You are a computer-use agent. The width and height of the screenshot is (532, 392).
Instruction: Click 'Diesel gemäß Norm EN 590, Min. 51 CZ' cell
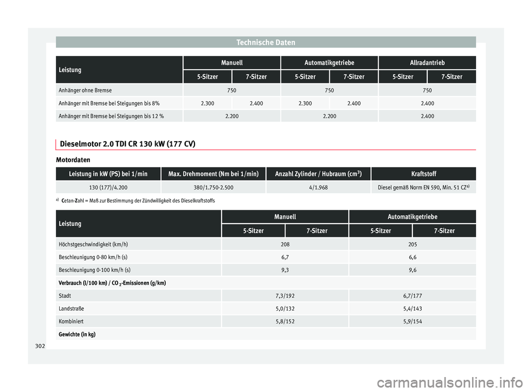point(423,187)
